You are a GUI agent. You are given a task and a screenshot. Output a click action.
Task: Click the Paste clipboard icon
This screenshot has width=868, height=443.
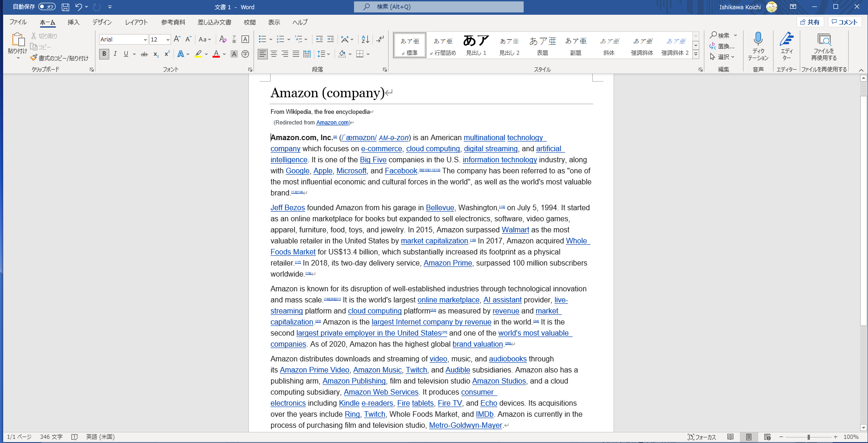coord(18,40)
